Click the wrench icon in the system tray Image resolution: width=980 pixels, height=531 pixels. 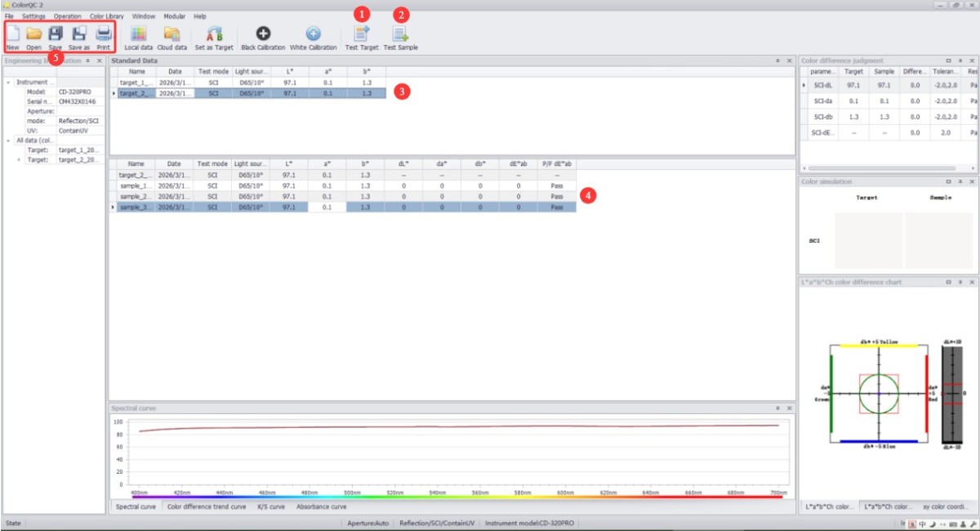(x=973, y=523)
